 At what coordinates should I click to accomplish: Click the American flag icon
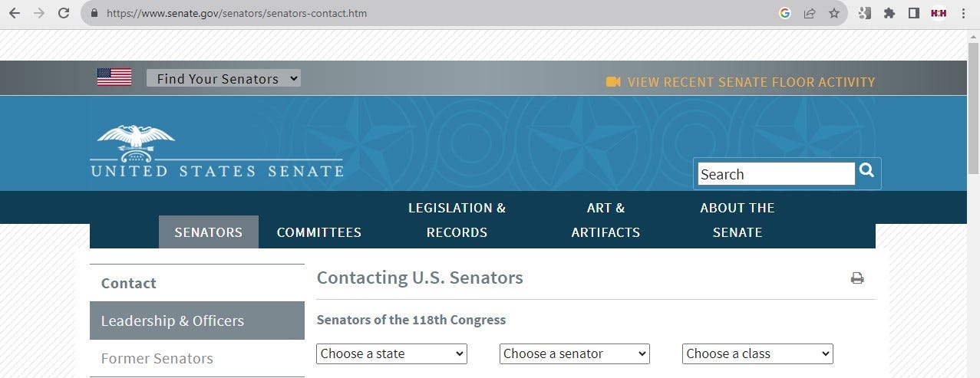point(114,77)
